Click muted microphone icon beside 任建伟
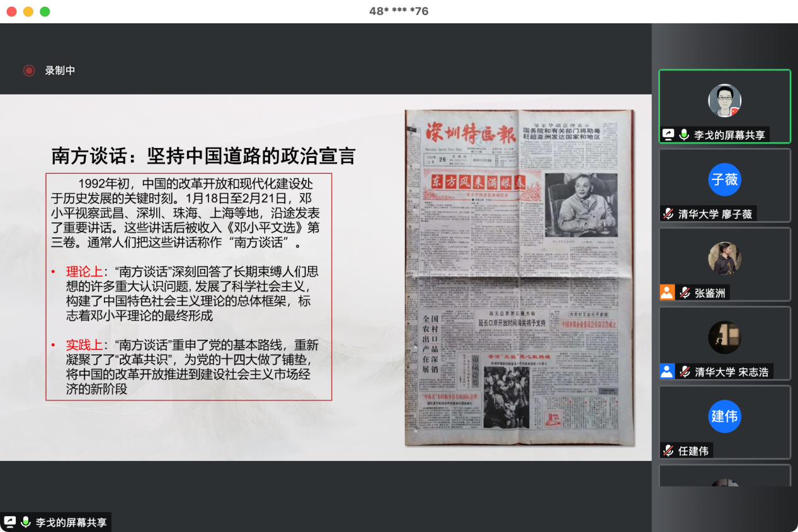 (x=668, y=451)
